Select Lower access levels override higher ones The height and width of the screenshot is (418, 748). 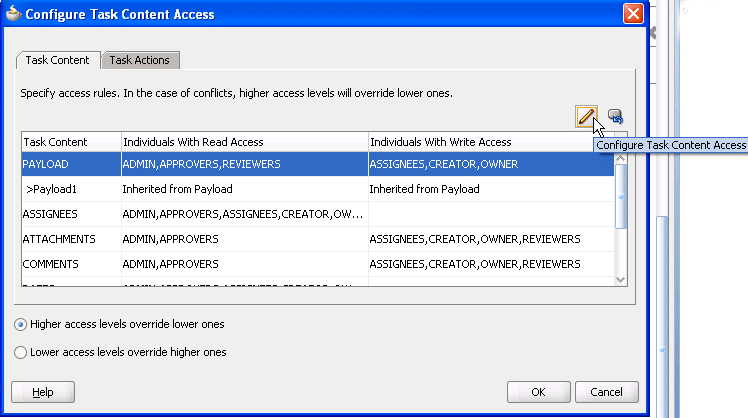click(20, 352)
